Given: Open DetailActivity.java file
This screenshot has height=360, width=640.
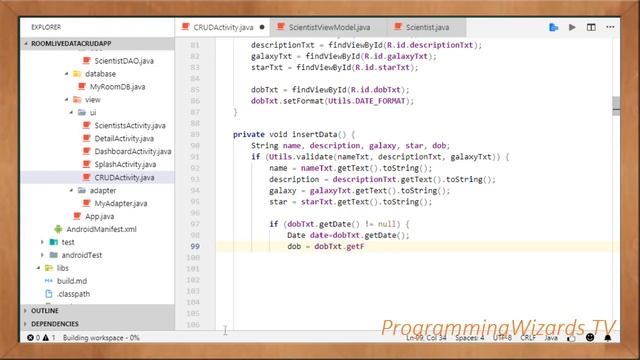Looking at the screenshot, I should point(124,138).
